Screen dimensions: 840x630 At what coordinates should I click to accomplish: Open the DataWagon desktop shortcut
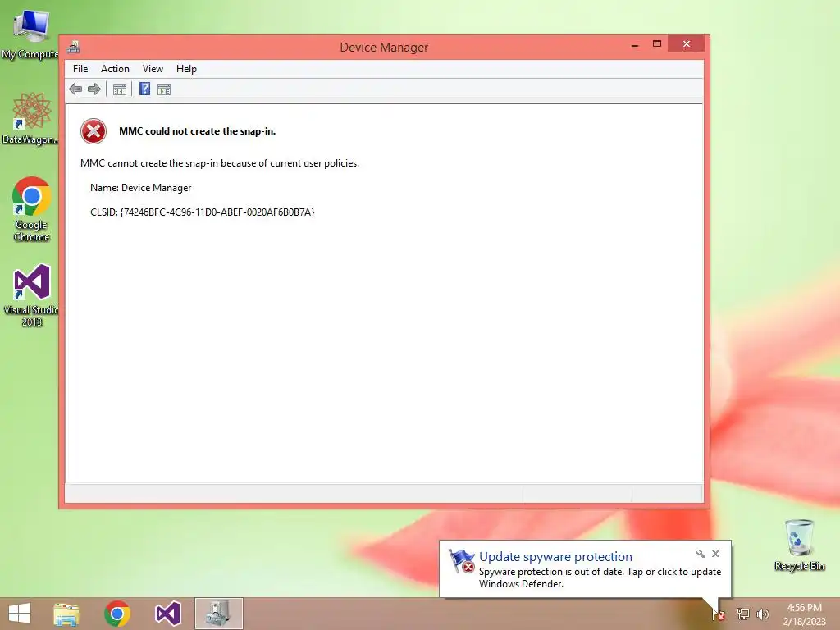coord(30,118)
